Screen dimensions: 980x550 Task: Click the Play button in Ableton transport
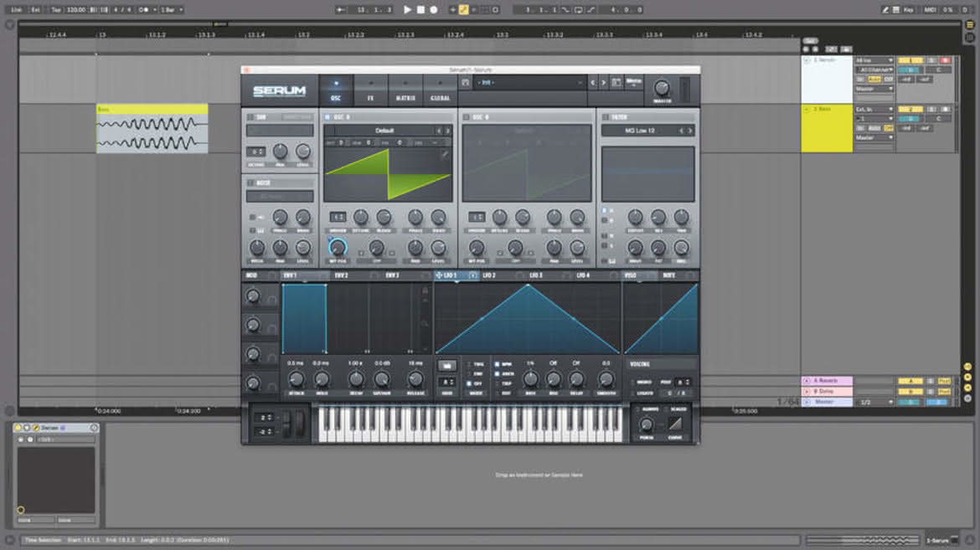pos(408,9)
